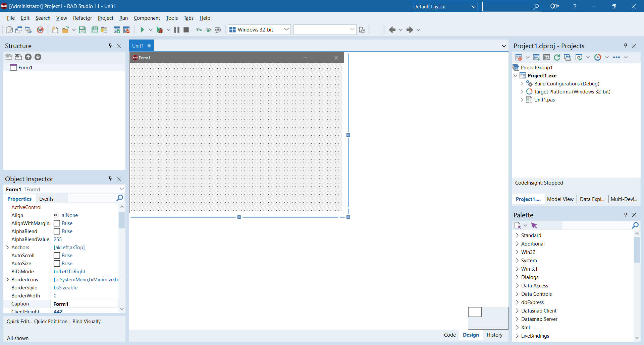The width and height of the screenshot is (644, 345).
Task: Open the Windows 32-bit platform dropdown
Action: tap(259, 29)
